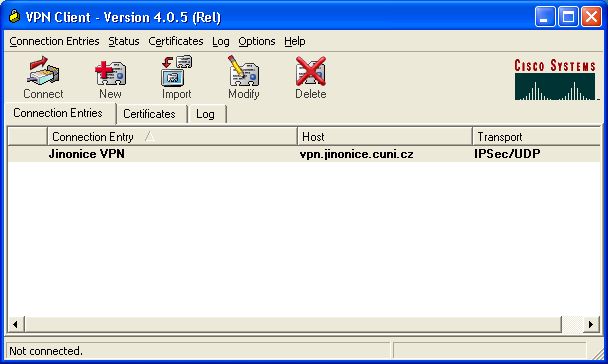The height and width of the screenshot is (364, 608).
Task: Sort by the Host column header
Action: pos(385,136)
